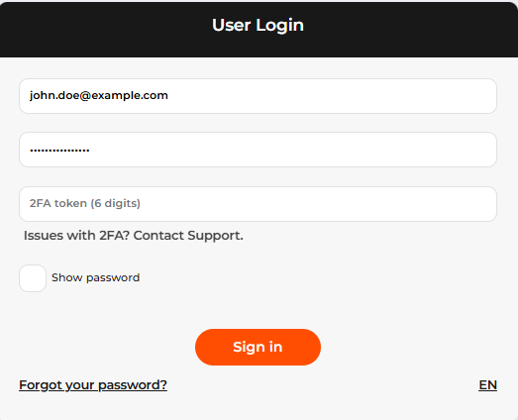This screenshot has width=518, height=420.
Task: Click the Show password label text
Action: coord(95,278)
